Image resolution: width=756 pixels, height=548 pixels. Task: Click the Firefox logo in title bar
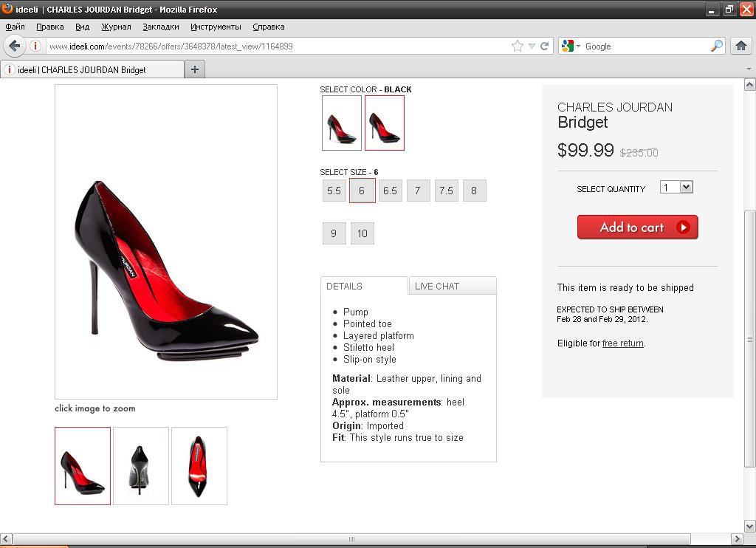pos(7,9)
